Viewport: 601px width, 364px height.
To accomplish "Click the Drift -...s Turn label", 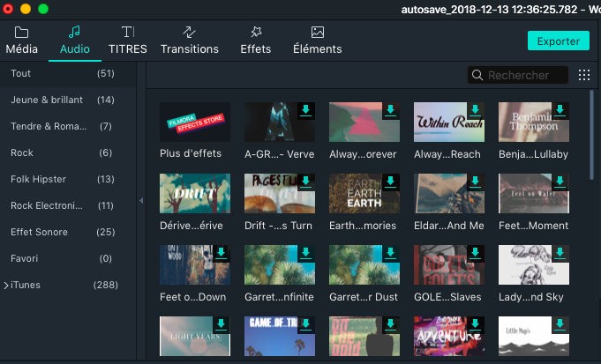I will (278, 226).
